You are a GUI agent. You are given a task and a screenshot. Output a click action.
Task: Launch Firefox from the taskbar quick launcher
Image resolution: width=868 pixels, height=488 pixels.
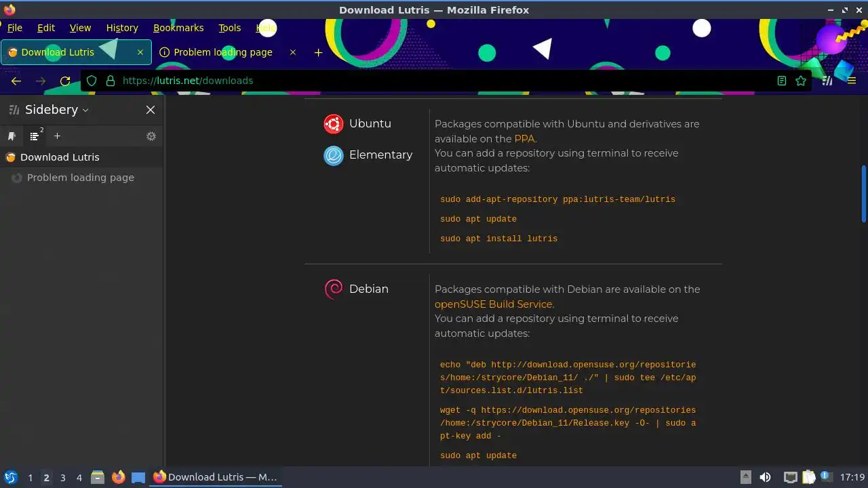coord(118,477)
